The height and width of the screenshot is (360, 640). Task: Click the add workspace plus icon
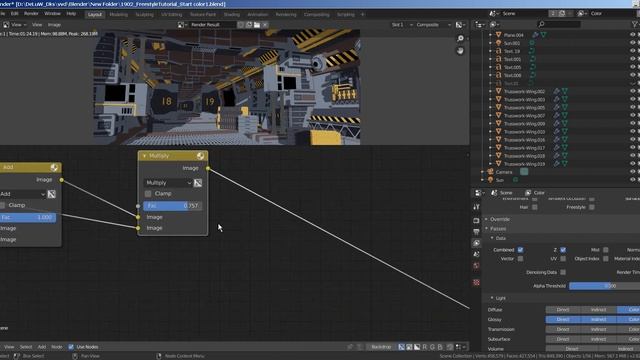pyautogui.click(x=362, y=14)
